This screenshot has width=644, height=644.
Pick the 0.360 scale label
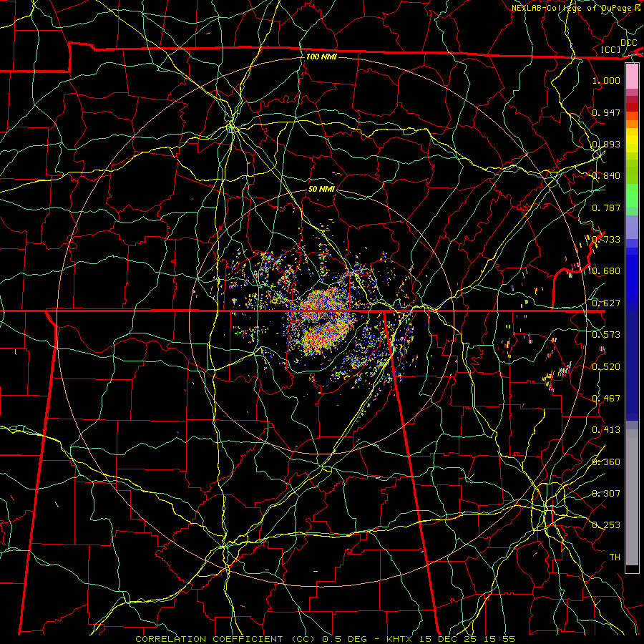[606, 462]
